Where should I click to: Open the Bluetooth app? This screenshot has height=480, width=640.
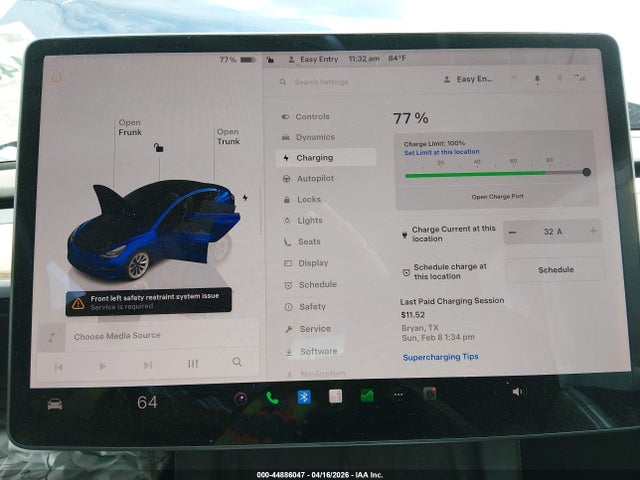[304, 397]
